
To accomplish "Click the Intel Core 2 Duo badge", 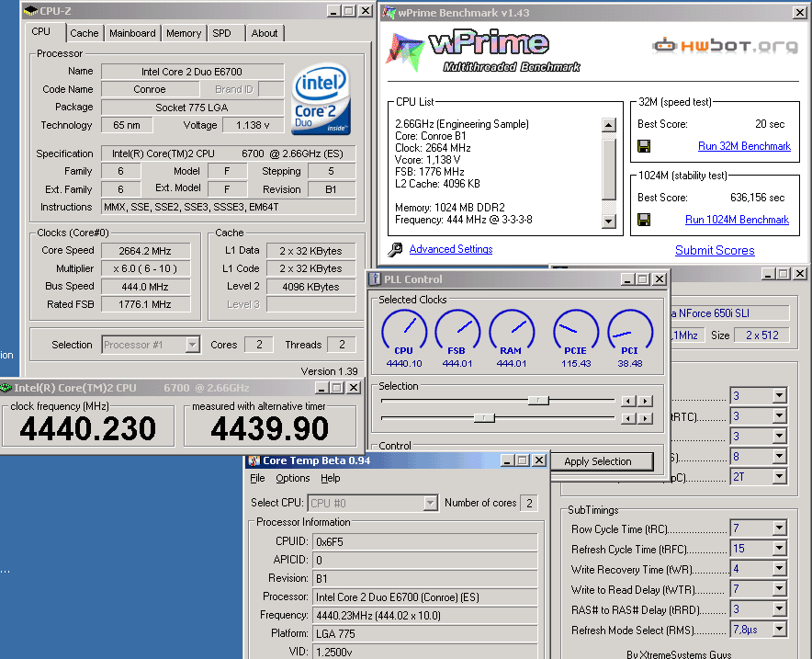I will (321, 99).
